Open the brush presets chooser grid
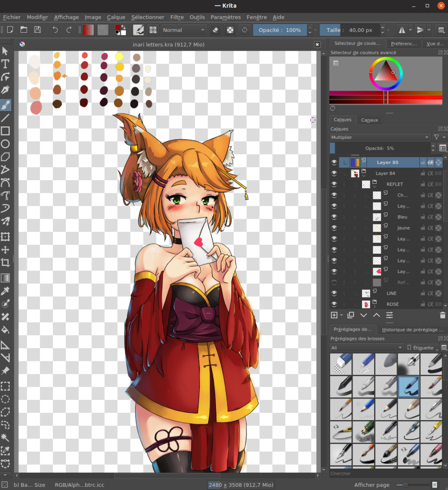Screen dimensions: 448x490 coord(153,30)
